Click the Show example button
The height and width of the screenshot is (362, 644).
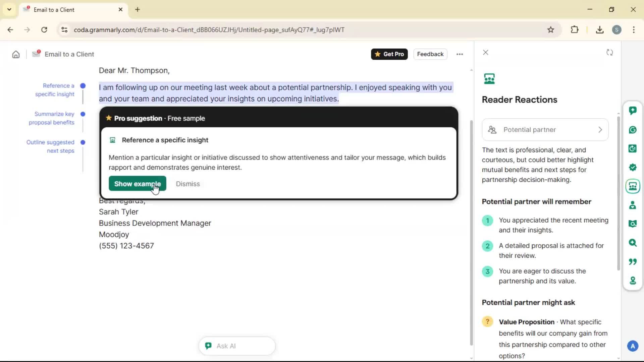137,184
